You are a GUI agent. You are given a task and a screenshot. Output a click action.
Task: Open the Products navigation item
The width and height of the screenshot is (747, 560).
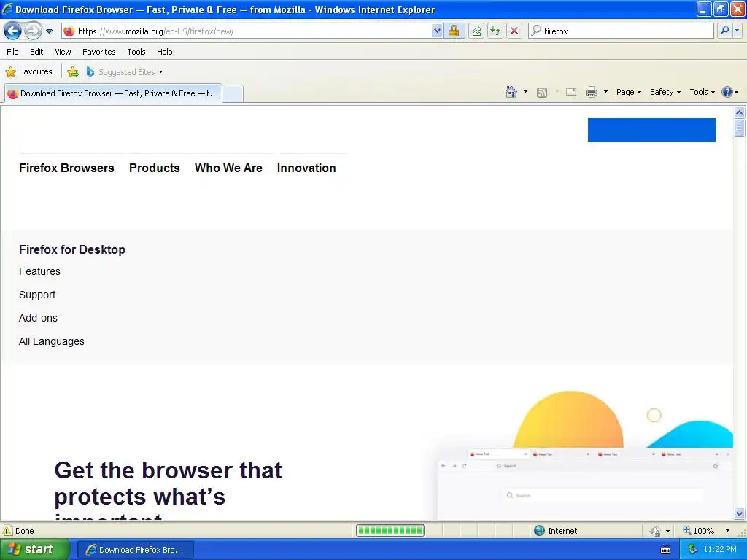click(155, 168)
